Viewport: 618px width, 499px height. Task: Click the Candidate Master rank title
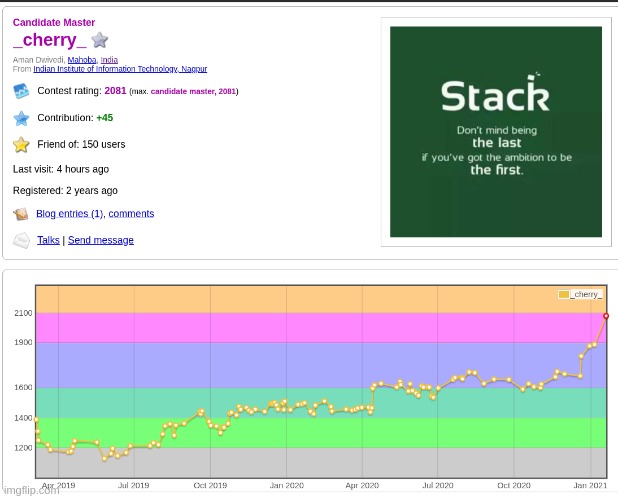pyautogui.click(x=54, y=22)
